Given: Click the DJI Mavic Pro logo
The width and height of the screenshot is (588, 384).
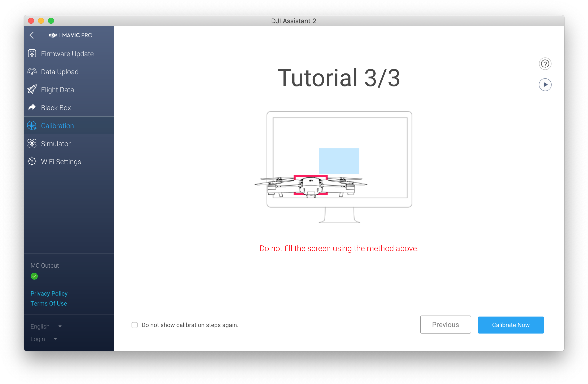Looking at the screenshot, I should point(71,35).
